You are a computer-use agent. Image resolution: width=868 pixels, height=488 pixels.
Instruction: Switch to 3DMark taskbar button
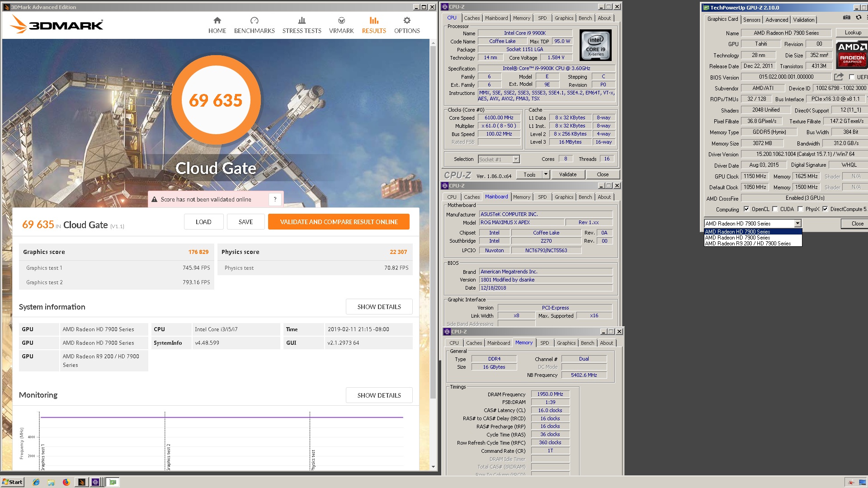coord(81,482)
